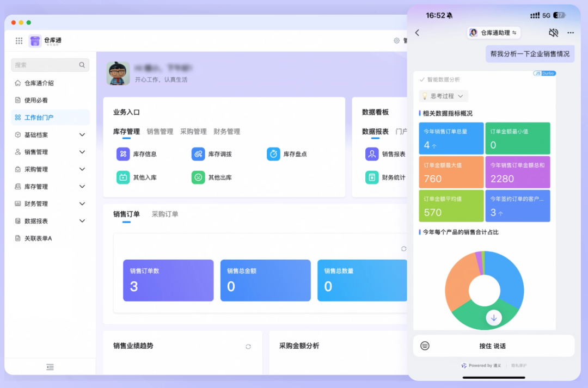Mute the chat assistant speaker icon
Screen dimensions: 588x388
(553, 33)
